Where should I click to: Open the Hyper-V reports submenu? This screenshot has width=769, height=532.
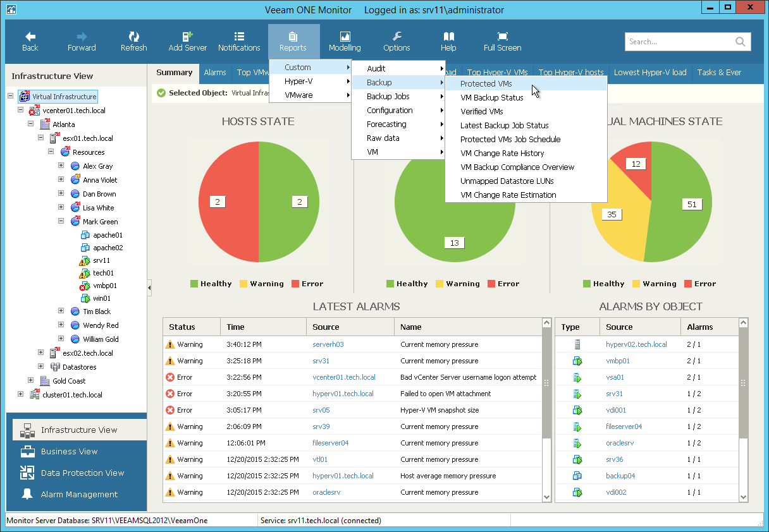pos(310,82)
